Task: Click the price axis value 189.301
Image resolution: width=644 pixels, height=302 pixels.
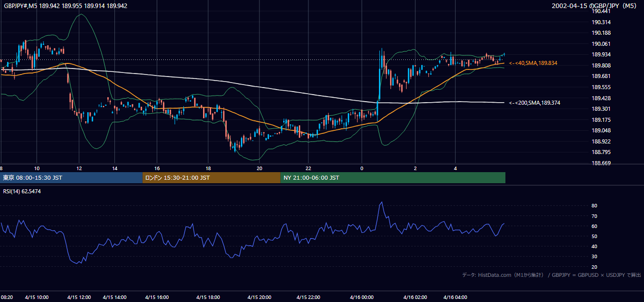Action: [x=602, y=109]
